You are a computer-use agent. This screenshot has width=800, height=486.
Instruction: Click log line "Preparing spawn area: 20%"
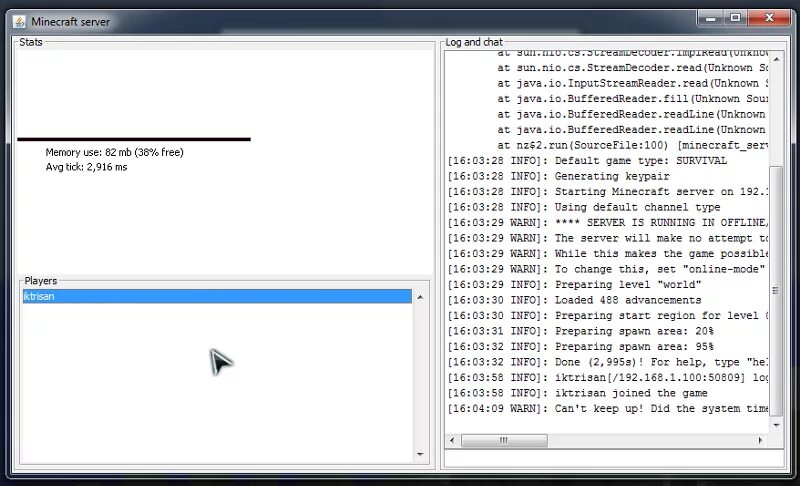[x=581, y=331]
